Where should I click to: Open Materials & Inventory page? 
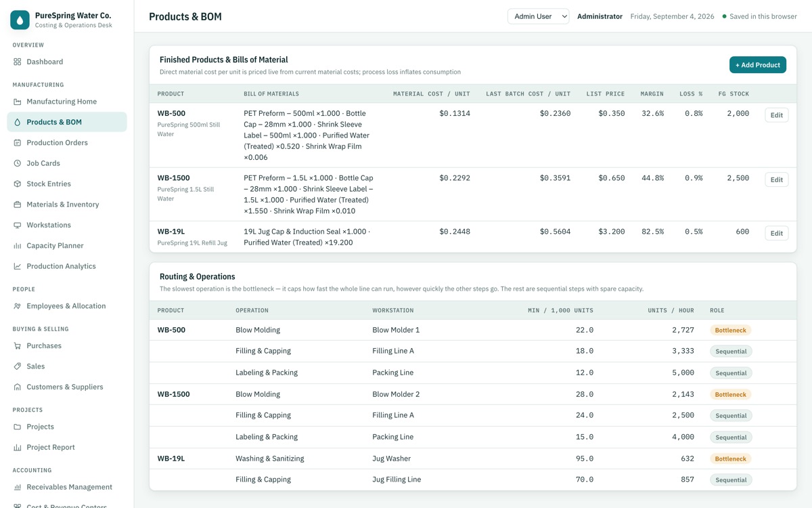pos(67,205)
